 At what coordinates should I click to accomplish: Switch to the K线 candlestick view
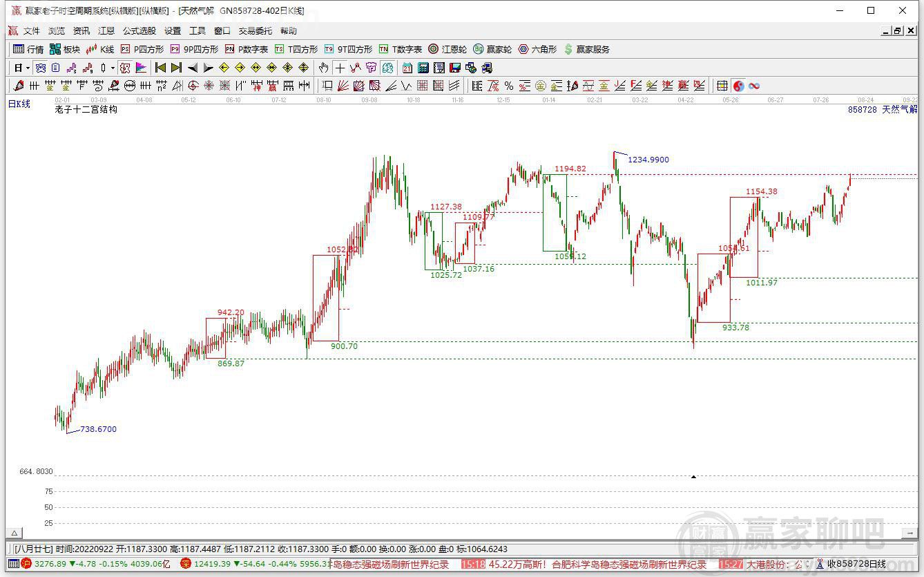[x=100, y=49]
